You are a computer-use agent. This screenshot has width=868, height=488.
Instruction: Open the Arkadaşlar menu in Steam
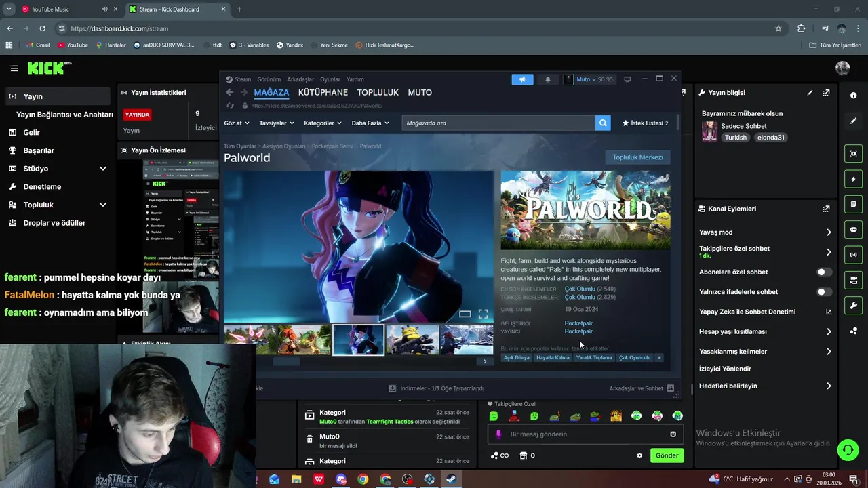[300, 79]
